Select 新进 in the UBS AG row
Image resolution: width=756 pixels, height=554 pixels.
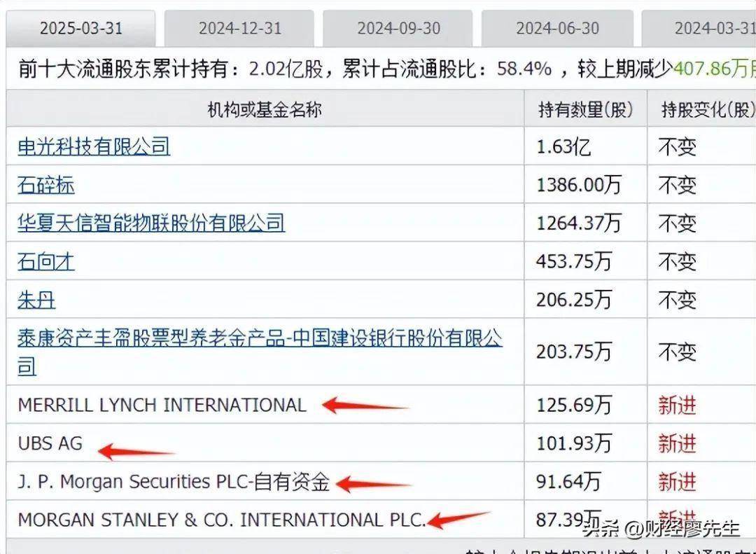678,443
